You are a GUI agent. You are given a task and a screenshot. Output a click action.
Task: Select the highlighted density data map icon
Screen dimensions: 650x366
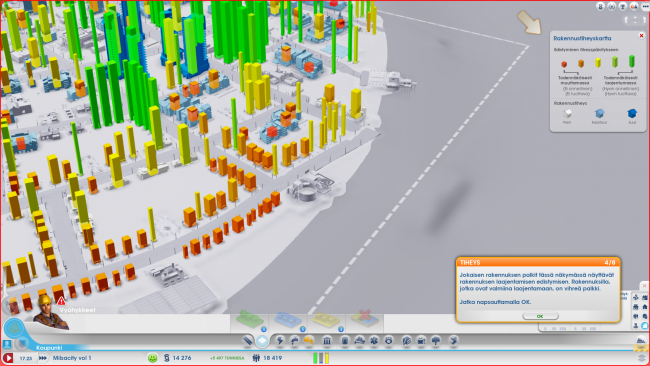[645, 326]
